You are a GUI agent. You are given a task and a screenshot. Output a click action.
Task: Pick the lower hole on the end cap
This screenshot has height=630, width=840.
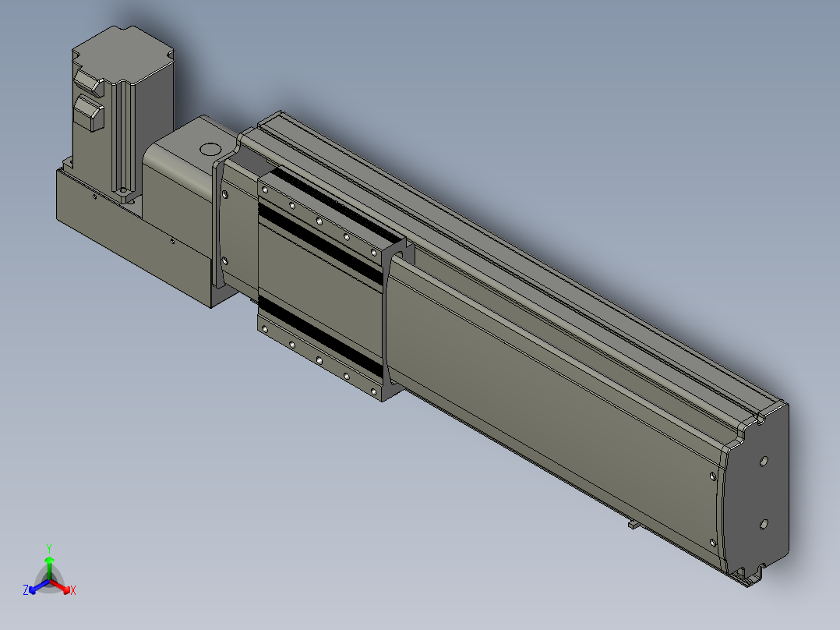tap(764, 524)
